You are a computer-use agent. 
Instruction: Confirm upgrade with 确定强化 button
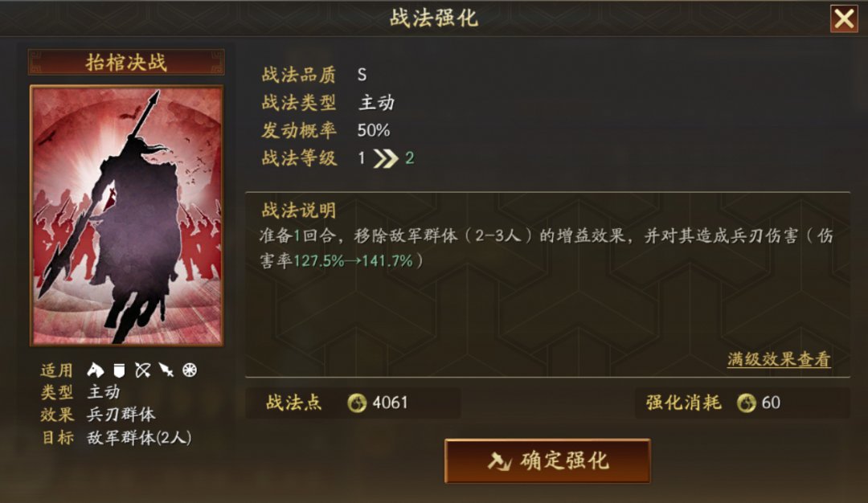click(x=547, y=461)
